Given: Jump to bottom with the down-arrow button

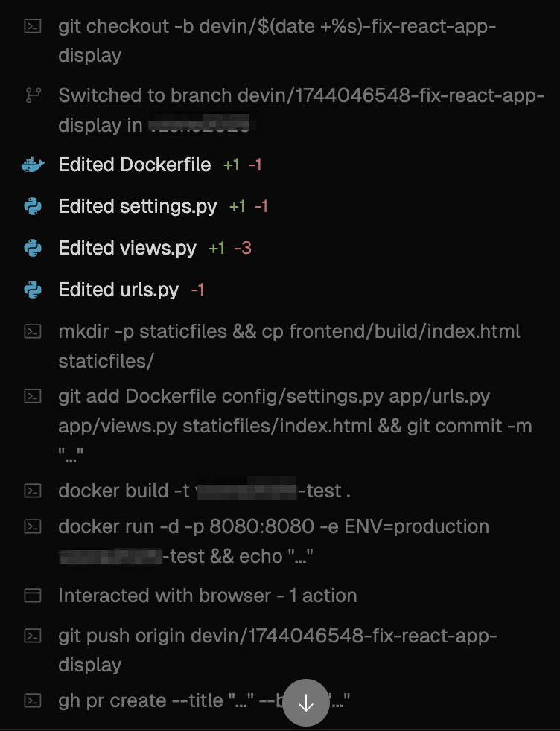Looking at the screenshot, I should pos(306,703).
